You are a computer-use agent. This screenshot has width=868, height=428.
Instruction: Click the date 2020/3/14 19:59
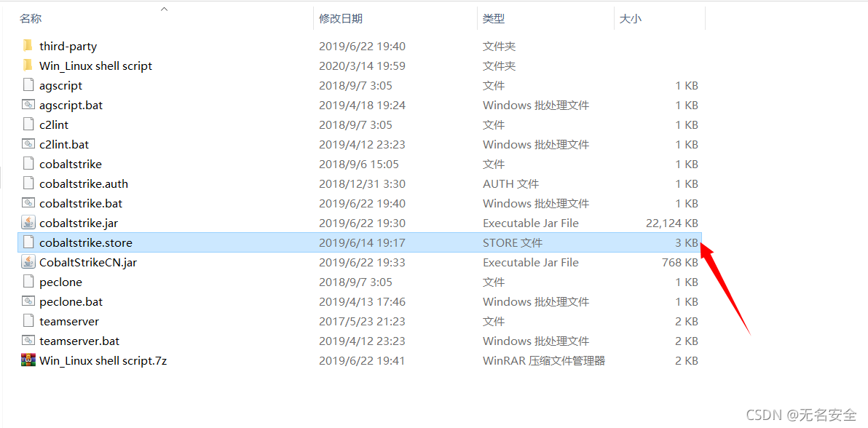click(362, 66)
